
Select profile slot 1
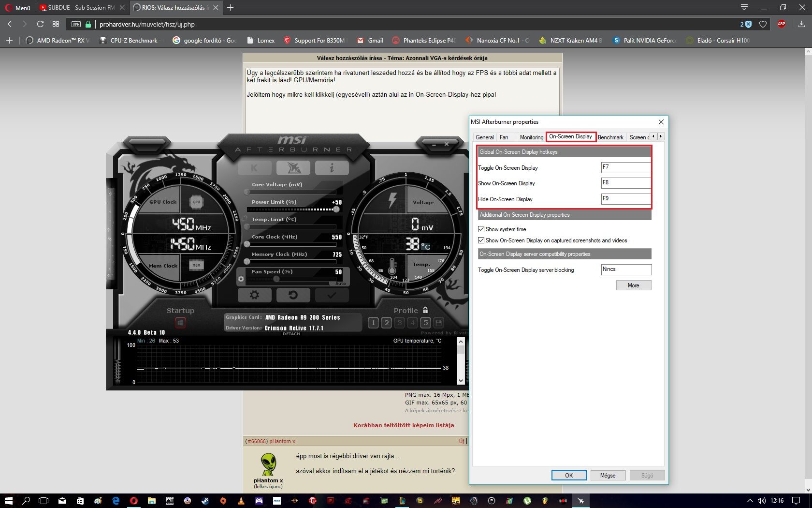[373, 323]
